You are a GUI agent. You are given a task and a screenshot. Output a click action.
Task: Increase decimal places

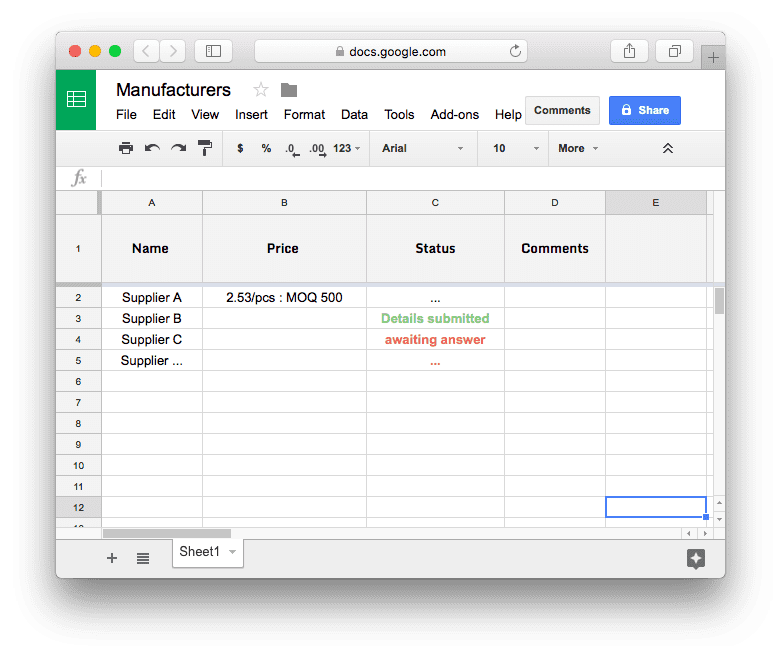pos(318,149)
